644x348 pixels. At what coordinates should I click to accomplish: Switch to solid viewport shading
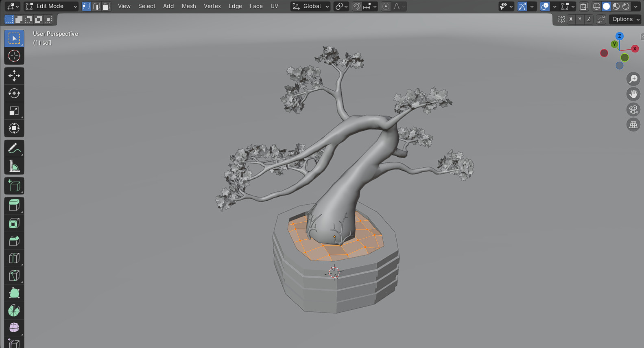(x=606, y=6)
